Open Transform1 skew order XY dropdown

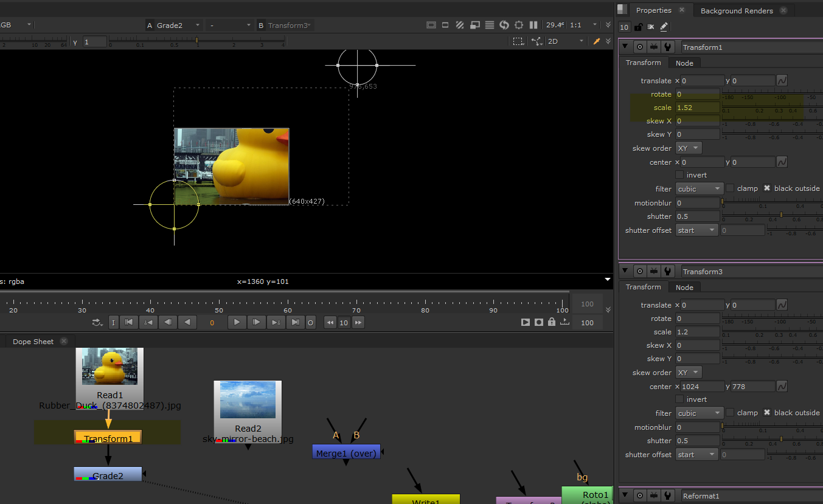689,148
